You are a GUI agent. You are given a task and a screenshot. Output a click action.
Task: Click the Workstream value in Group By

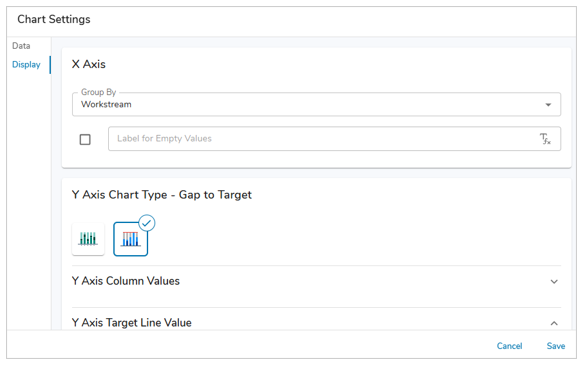(106, 104)
